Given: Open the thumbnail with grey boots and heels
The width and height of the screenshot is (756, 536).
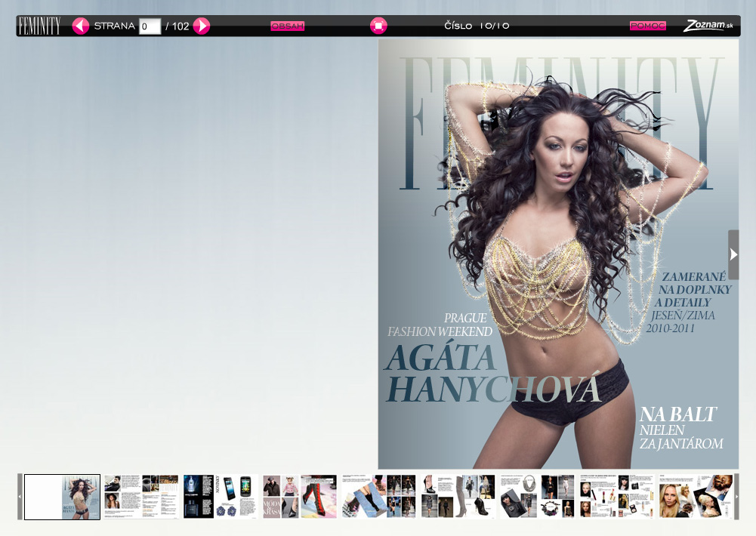Looking at the screenshot, I should point(458,497).
